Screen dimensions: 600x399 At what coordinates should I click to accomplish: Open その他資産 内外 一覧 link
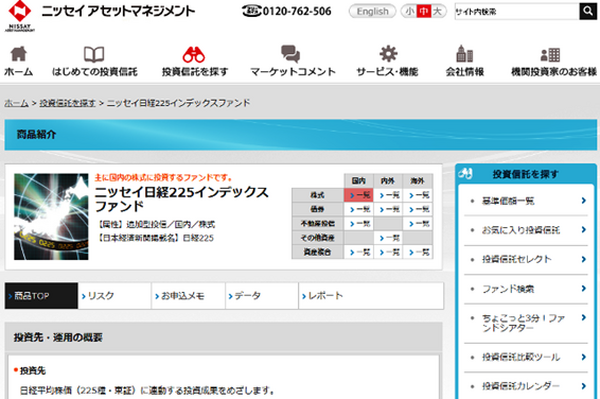388,238
